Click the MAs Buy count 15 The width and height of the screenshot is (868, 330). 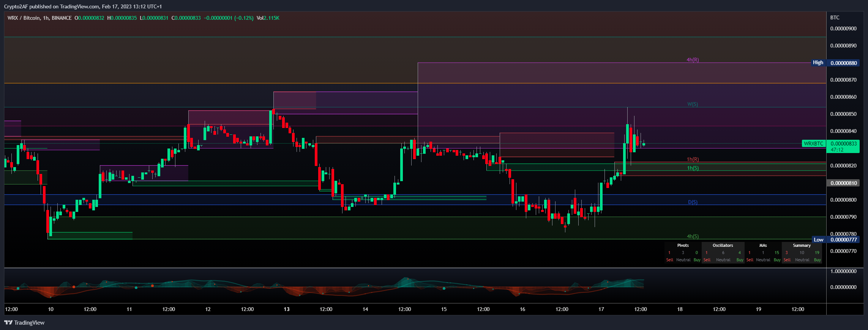click(777, 253)
